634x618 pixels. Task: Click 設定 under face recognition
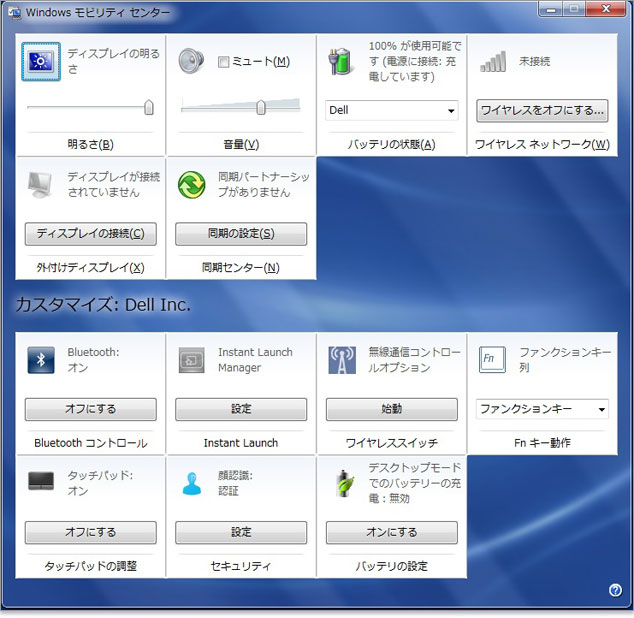tap(241, 532)
